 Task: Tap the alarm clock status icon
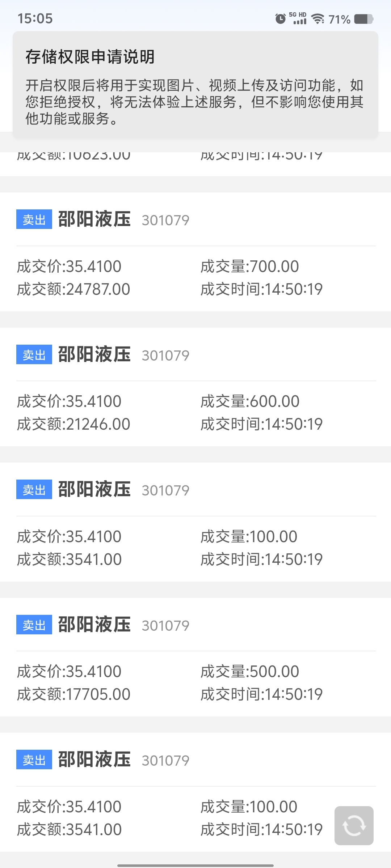[281, 19]
